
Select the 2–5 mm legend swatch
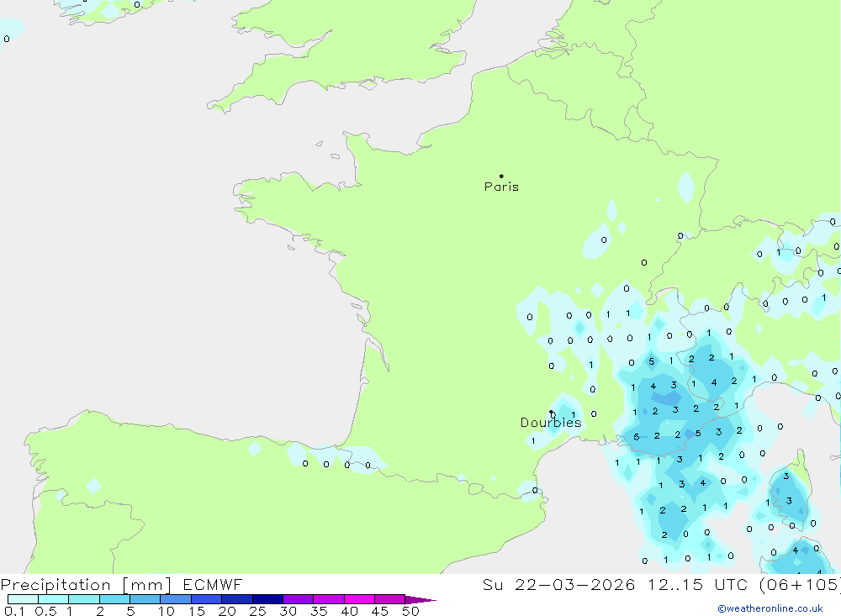114,599
